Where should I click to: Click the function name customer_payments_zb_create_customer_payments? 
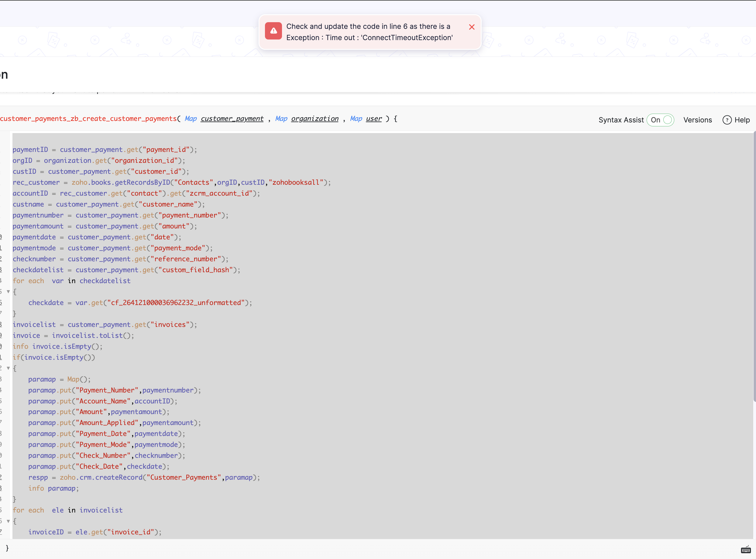pyautogui.click(x=88, y=119)
